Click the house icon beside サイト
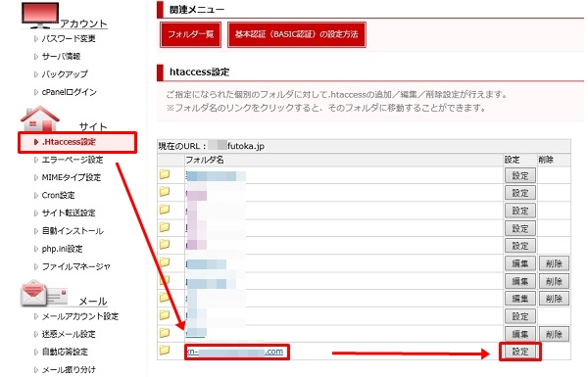 pyautogui.click(x=40, y=118)
